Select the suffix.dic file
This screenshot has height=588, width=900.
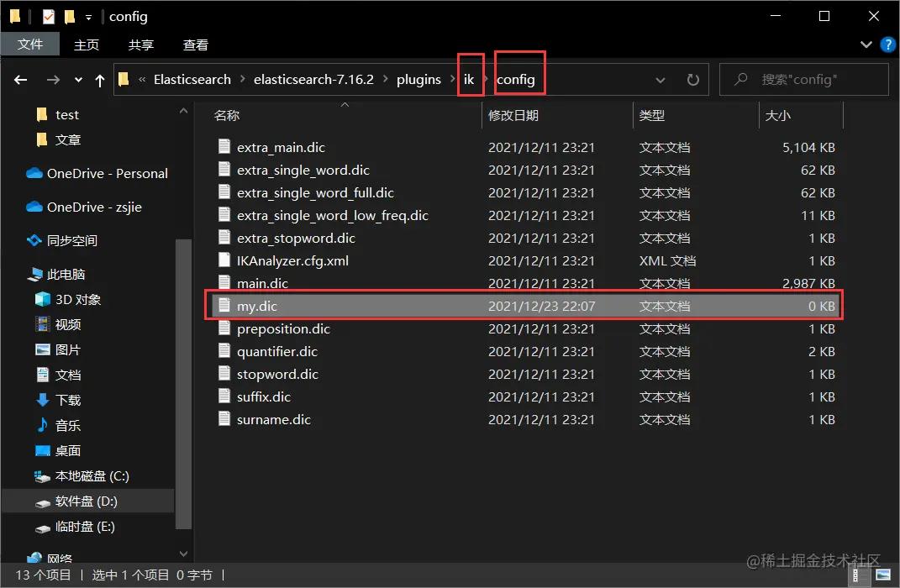(x=524, y=397)
